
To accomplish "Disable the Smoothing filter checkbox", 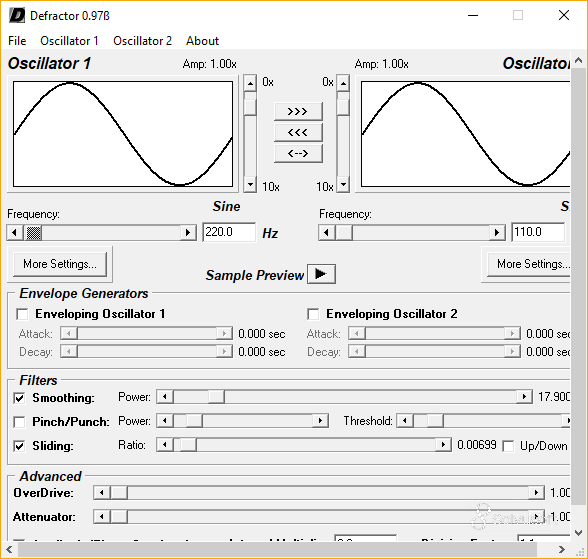I will pyautogui.click(x=19, y=398).
